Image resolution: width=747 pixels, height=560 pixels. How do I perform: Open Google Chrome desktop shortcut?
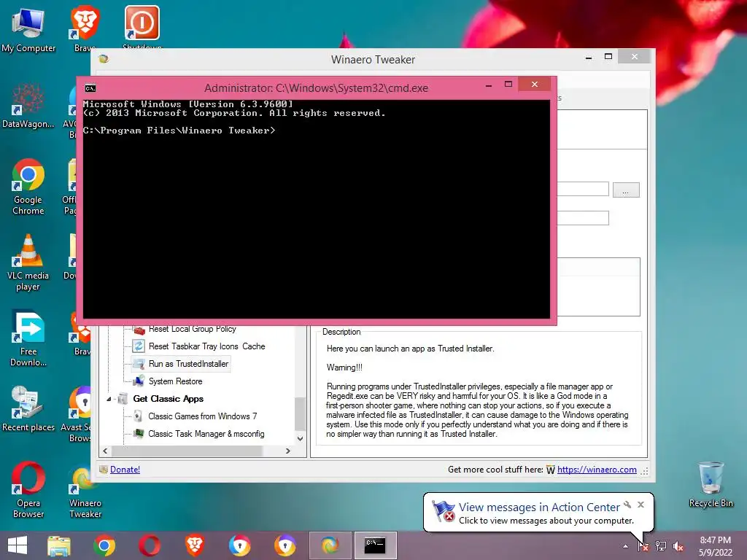[28, 186]
